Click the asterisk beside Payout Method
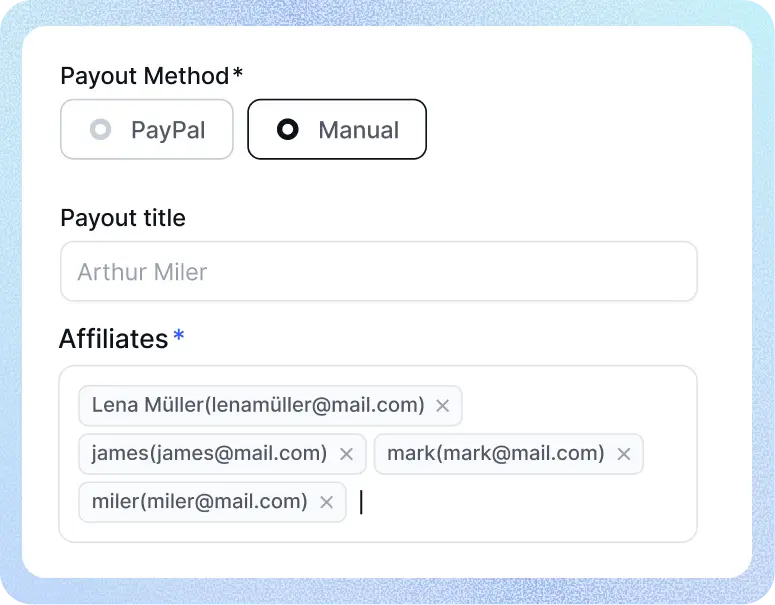 237,74
